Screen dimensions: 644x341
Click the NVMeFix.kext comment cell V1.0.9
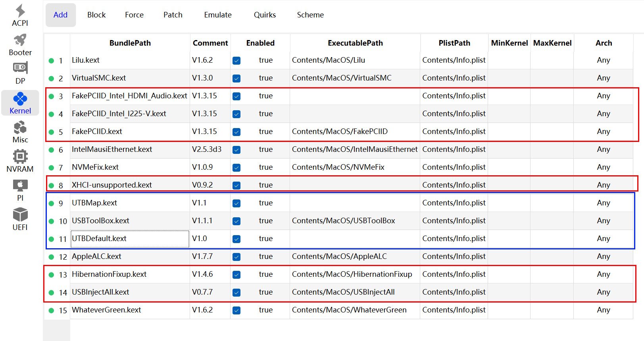tap(202, 167)
